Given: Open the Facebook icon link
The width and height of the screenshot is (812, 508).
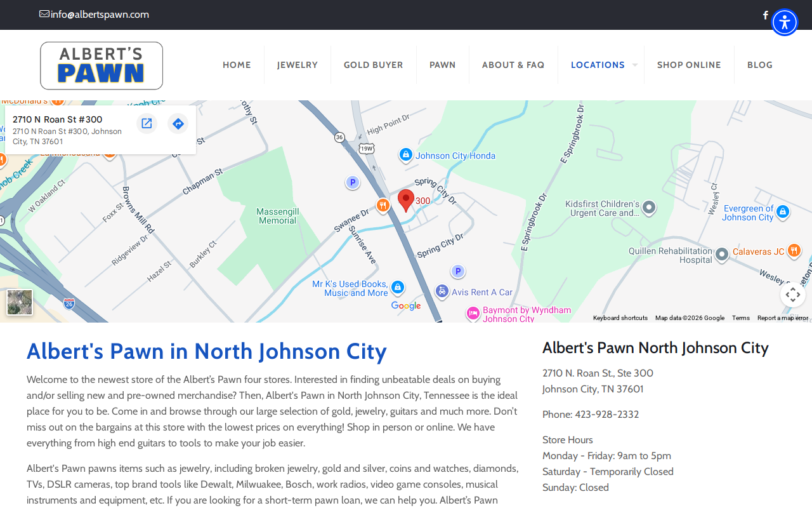Looking at the screenshot, I should (765, 15).
